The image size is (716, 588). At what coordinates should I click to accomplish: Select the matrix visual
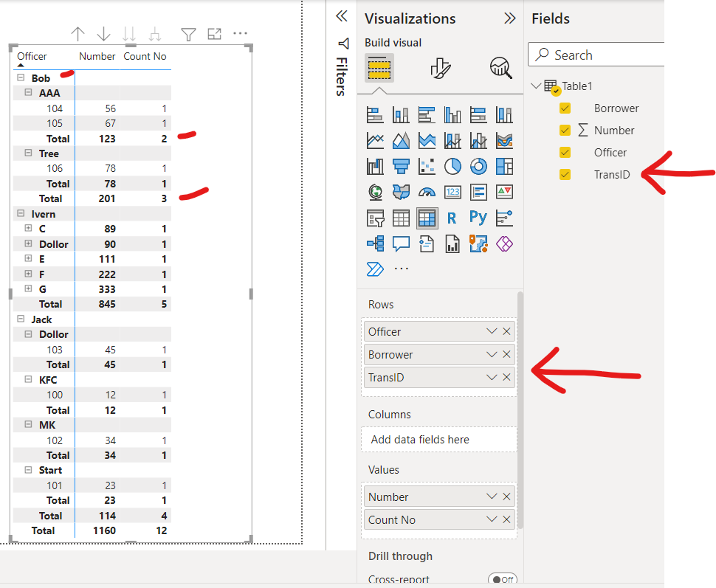coord(427,218)
